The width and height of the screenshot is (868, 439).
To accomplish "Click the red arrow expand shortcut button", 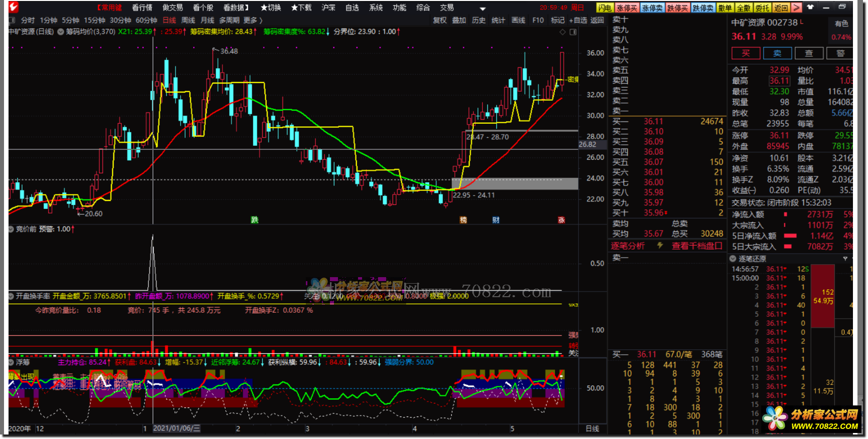I will (796, 8).
